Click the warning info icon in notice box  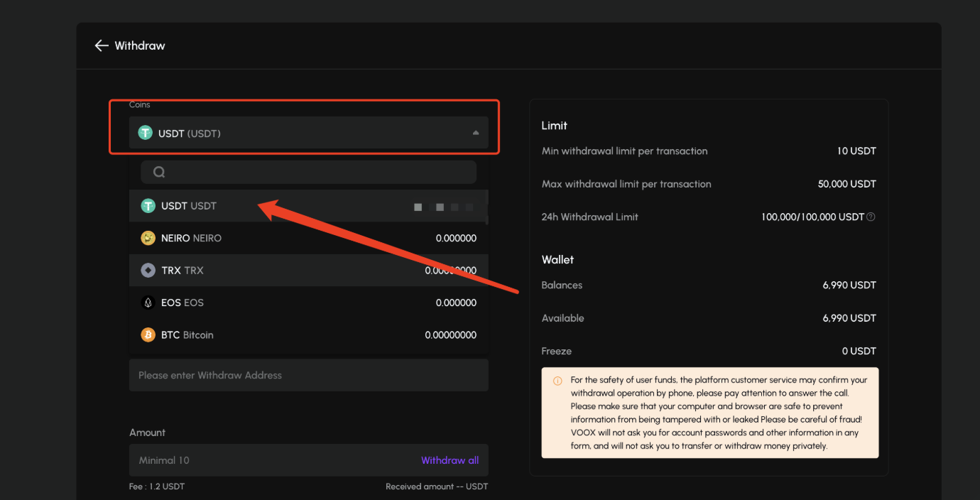point(557,381)
